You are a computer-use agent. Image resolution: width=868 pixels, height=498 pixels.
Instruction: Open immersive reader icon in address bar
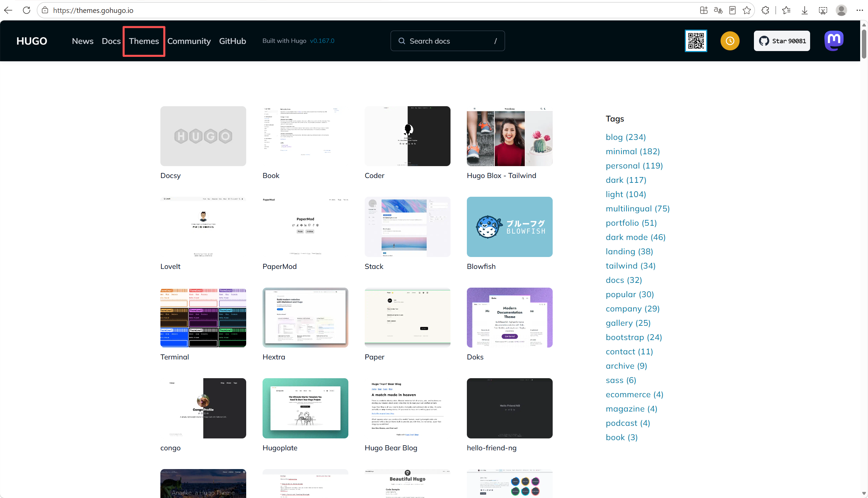pos(732,10)
